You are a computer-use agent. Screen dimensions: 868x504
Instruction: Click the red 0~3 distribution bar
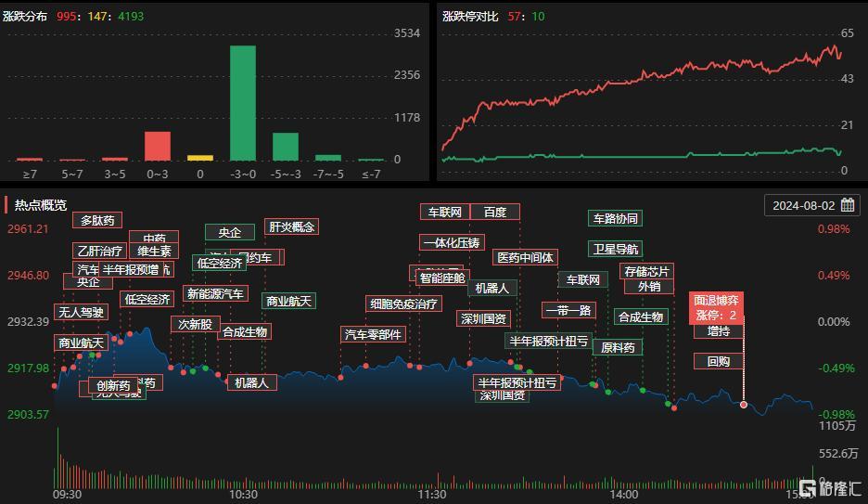tap(158, 147)
